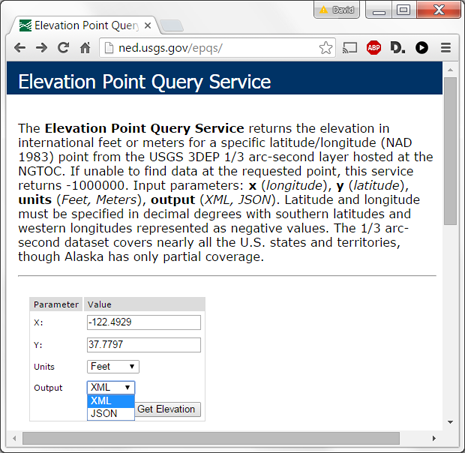Go back to the previous page
Viewport: 465px width, 453px height.
click(x=20, y=48)
